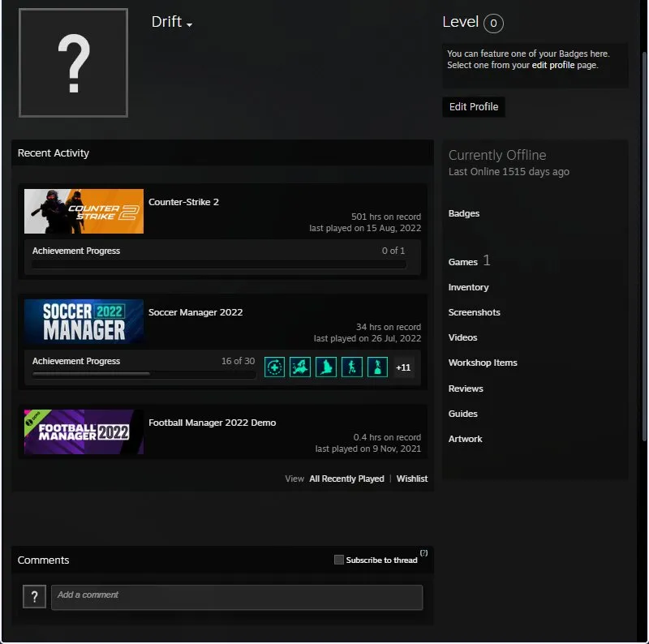Open the Football Manager 2022 Demo banner
Screen dimensions: 649x644
(x=84, y=431)
